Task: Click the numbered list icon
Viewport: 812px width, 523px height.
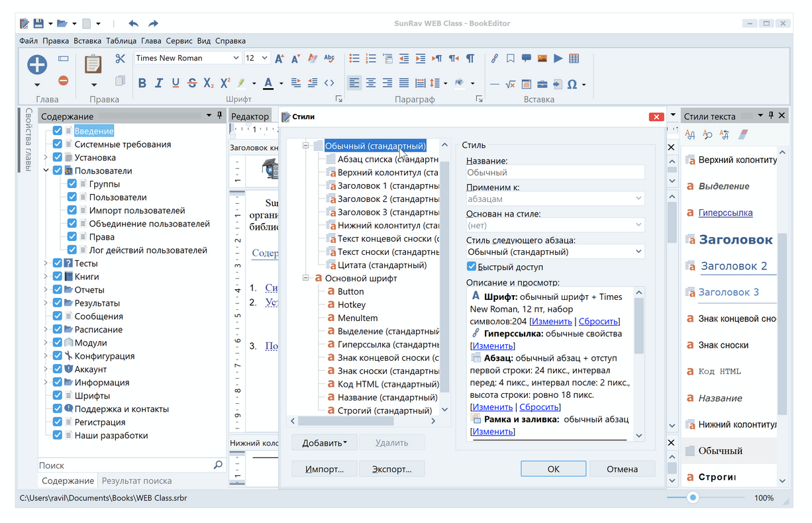Action: coord(371,58)
